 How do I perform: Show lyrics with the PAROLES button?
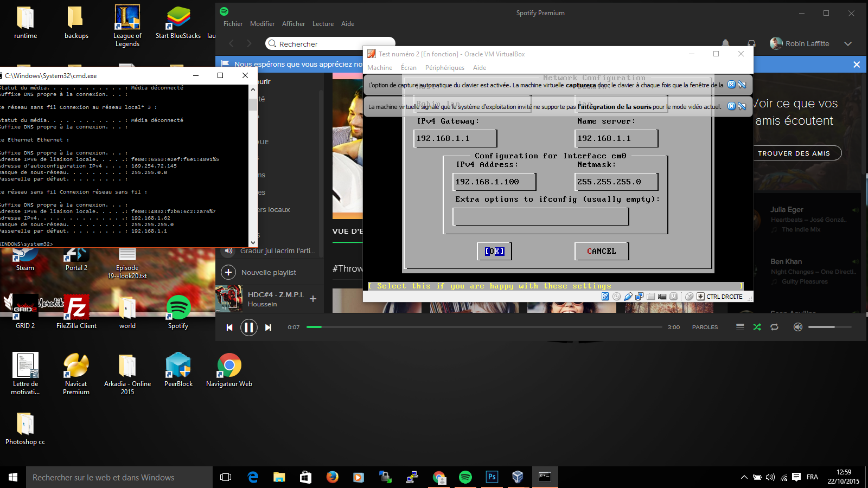click(705, 328)
